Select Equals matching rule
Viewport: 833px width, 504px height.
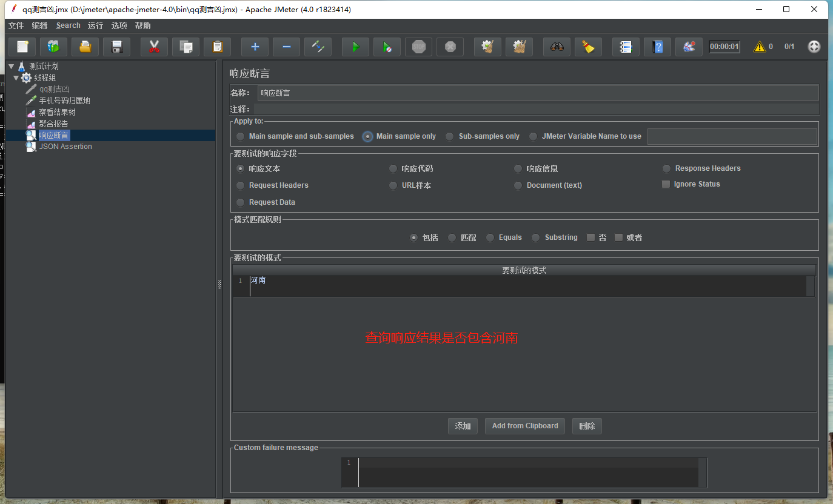pos(504,237)
